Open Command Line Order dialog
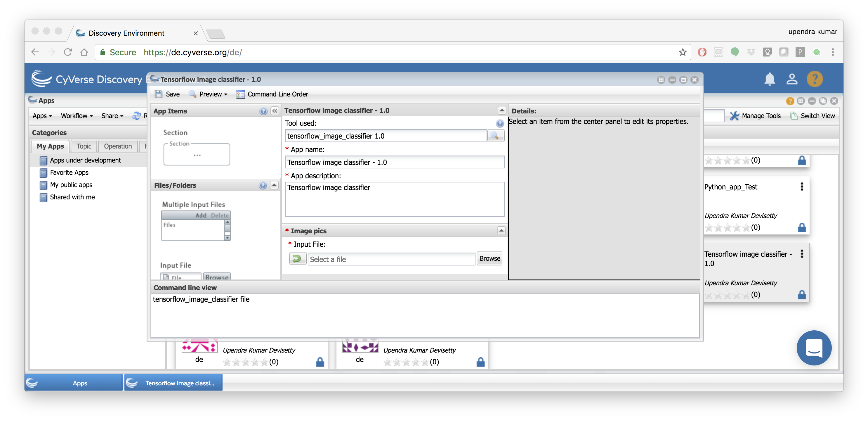This screenshot has width=868, height=421. pos(272,94)
